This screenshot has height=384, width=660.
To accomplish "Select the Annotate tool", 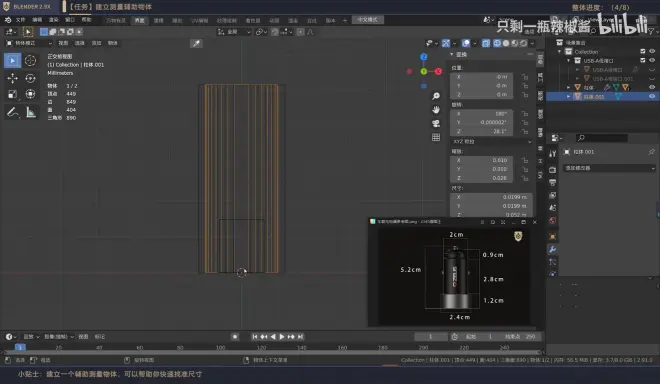I will [12, 112].
